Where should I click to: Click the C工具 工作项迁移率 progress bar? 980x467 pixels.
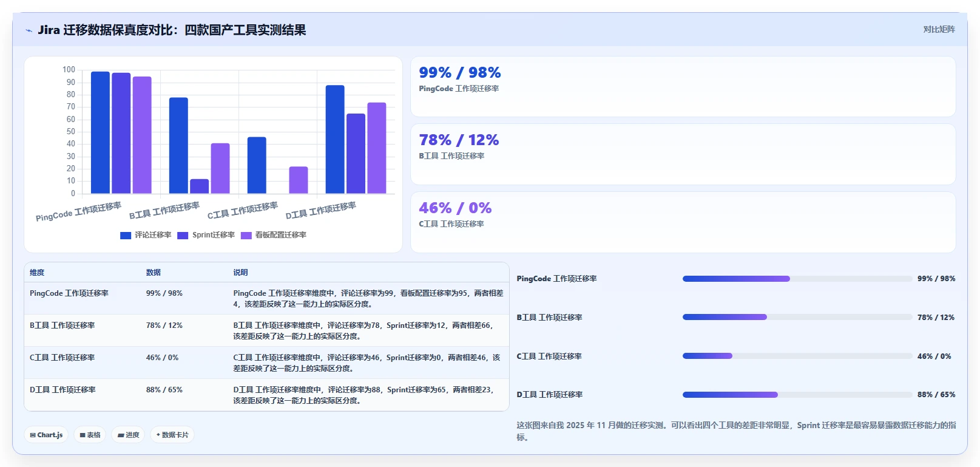click(x=797, y=356)
